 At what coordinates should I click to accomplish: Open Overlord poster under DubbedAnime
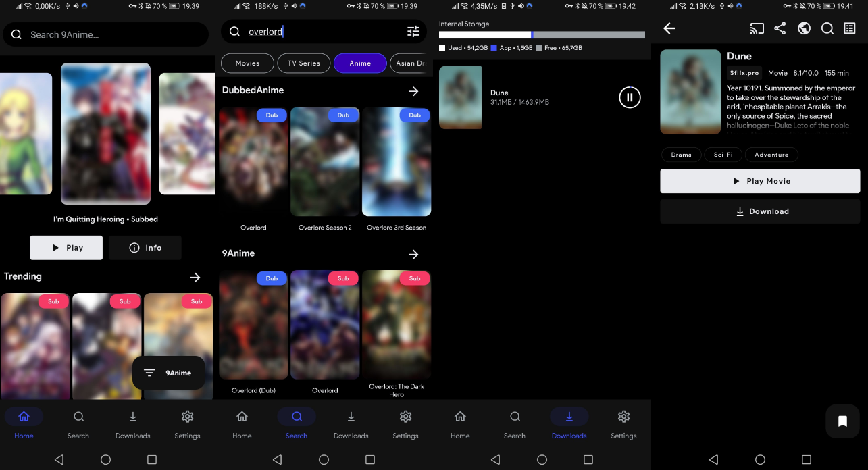coord(253,162)
